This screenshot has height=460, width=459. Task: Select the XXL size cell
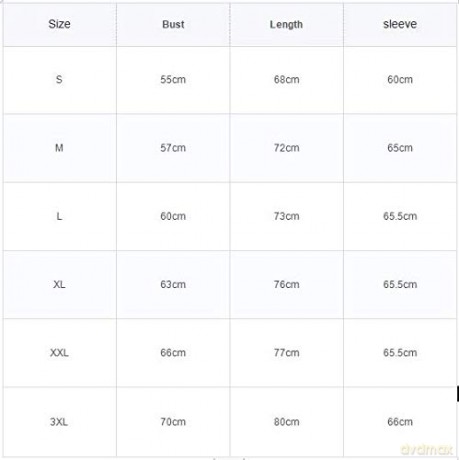[59, 353]
